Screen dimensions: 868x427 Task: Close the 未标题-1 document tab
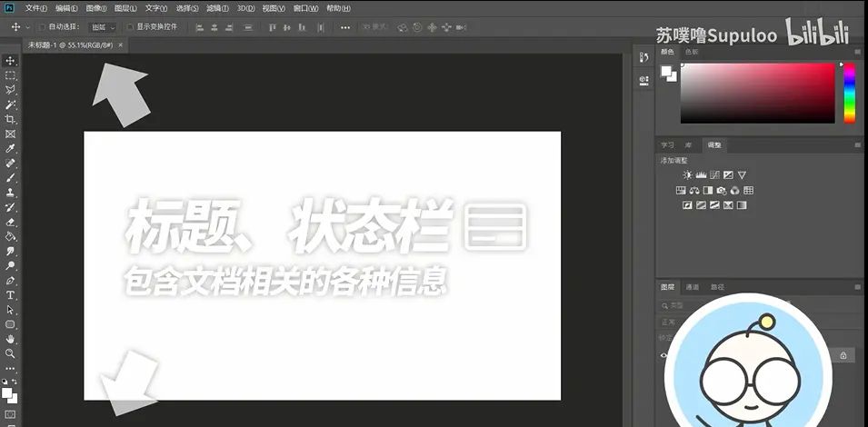click(121, 45)
